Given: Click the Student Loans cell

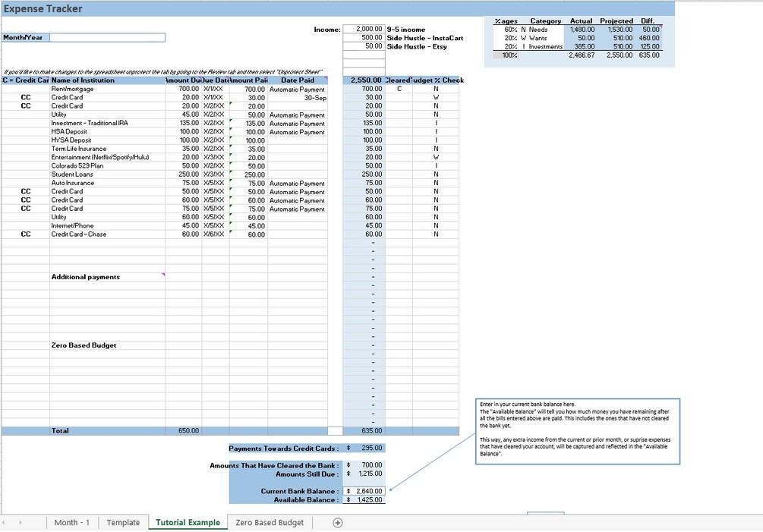Looking at the screenshot, I should point(107,174).
